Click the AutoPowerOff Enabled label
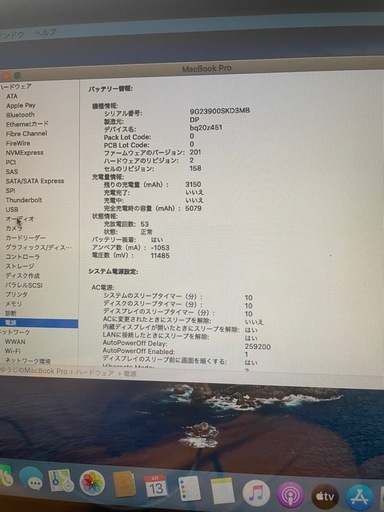Screen dimensions: 384x512 tap(139, 351)
